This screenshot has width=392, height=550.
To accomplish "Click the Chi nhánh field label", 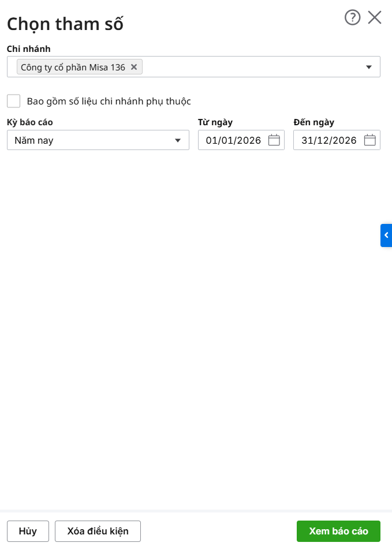I will coord(28,48).
